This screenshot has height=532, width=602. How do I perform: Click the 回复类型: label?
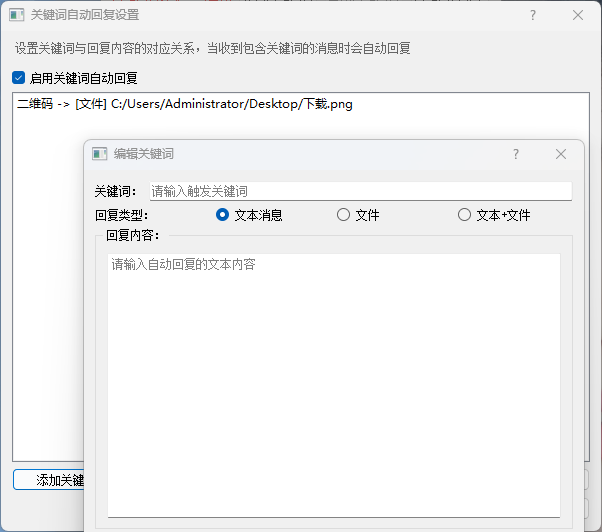pos(121,214)
